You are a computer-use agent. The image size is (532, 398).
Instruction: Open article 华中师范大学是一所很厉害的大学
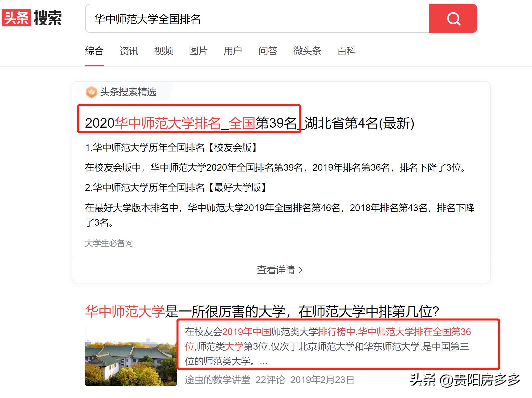coord(262,311)
